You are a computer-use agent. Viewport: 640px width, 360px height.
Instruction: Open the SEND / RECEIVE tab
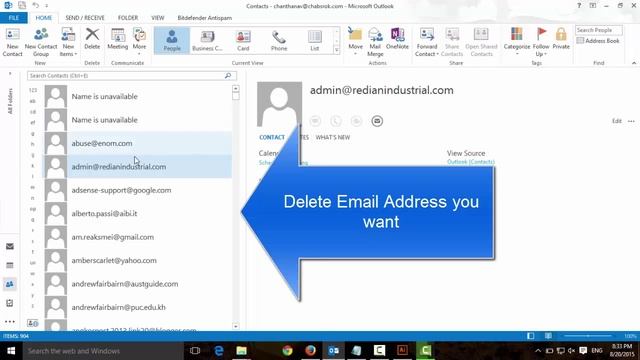(85, 18)
